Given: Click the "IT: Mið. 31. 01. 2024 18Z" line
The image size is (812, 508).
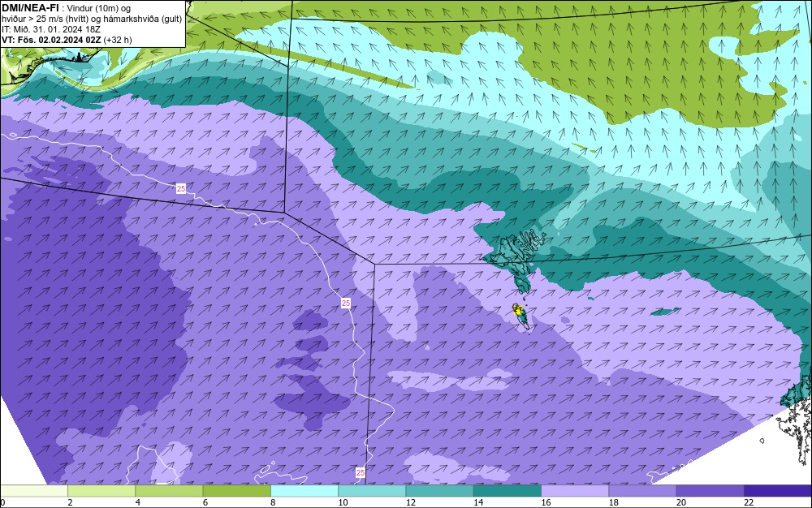Looking at the screenshot, I should [50, 29].
